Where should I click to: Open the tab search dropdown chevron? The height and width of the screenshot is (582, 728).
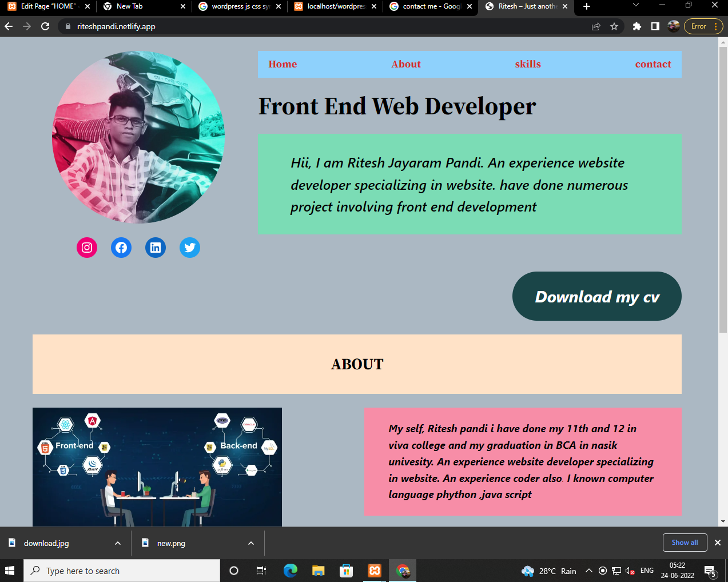(636, 6)
